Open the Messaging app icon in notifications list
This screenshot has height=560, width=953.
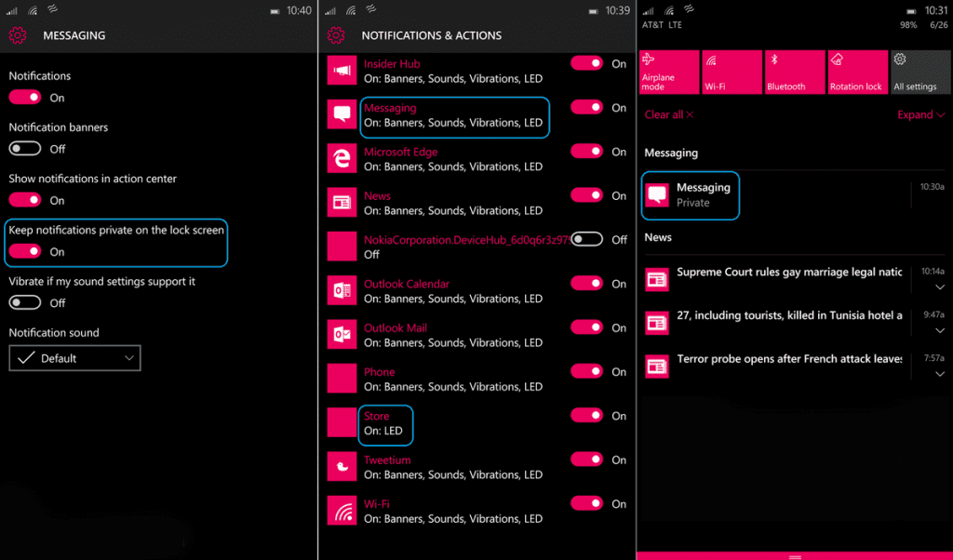click(342, 114)
